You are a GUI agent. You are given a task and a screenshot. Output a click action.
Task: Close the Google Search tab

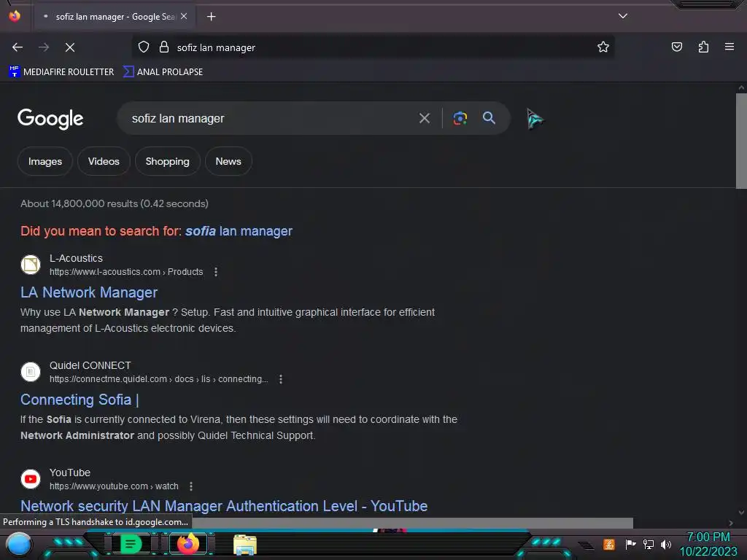(x=184, y=16)
